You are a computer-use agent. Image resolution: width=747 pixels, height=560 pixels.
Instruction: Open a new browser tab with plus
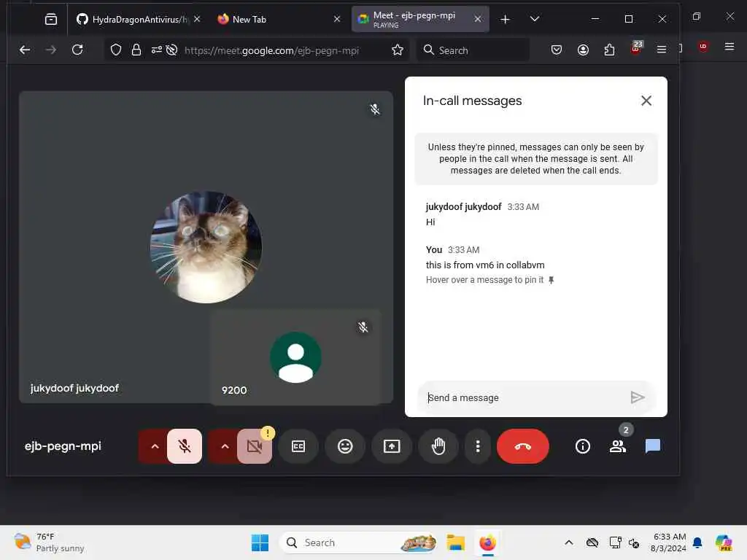[505, 19]
